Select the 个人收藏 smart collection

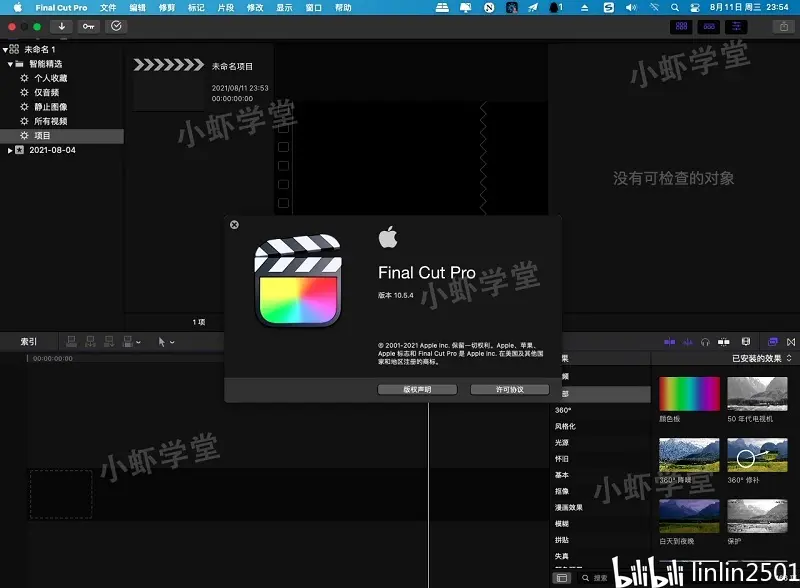click(51, 78)
